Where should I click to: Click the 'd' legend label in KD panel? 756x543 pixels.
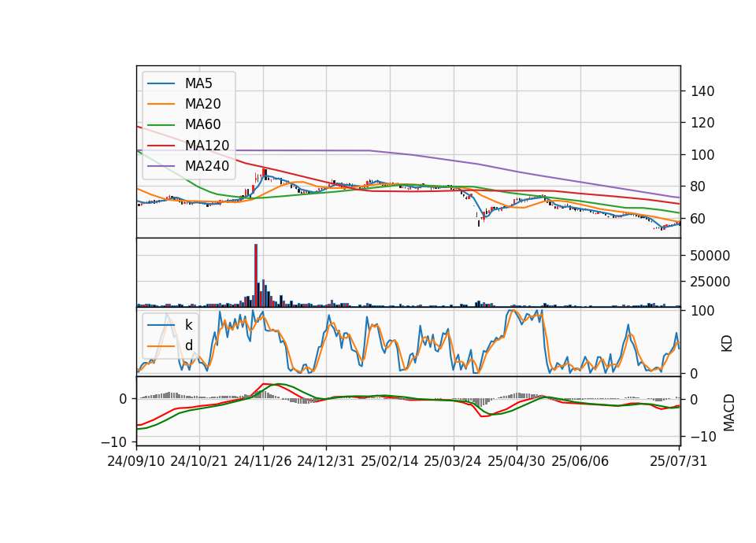(188, 345)
